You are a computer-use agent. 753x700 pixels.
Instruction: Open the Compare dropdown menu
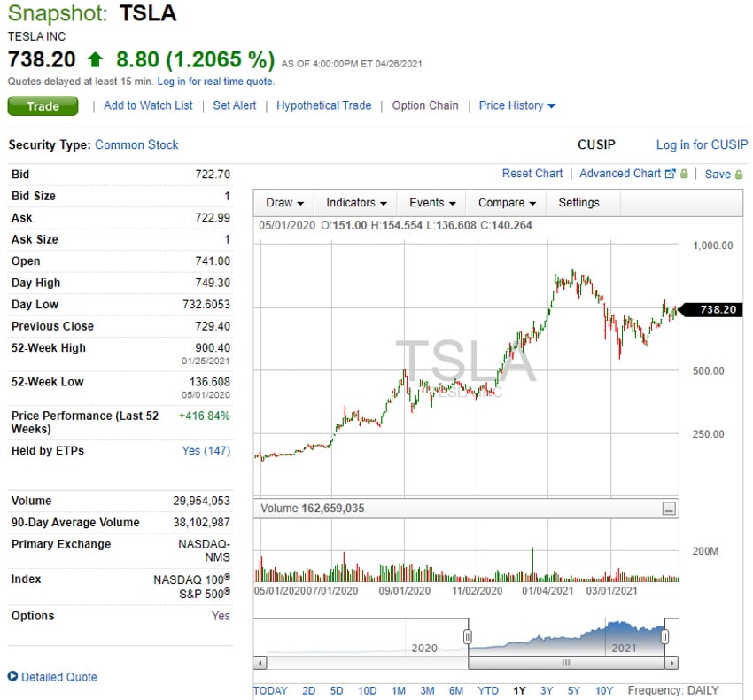click(x=506, y=203)
